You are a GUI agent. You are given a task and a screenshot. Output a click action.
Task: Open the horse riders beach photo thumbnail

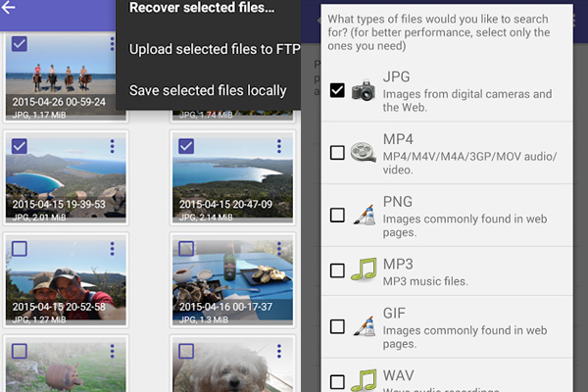61,77
